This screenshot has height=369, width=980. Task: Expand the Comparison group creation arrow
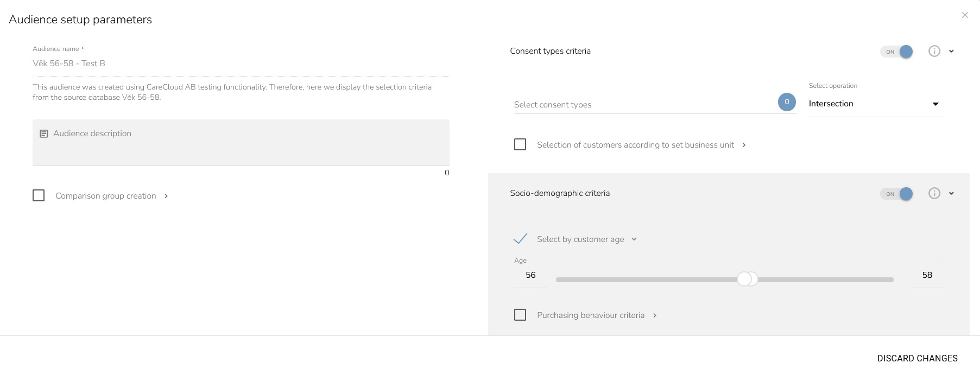pos(166,196)
